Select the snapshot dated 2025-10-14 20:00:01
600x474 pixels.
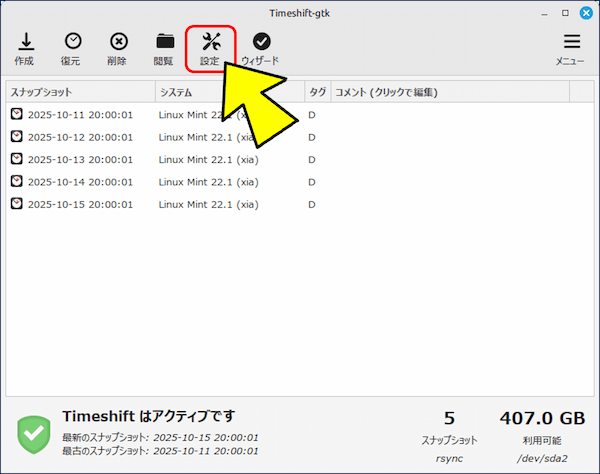point(80,182)
